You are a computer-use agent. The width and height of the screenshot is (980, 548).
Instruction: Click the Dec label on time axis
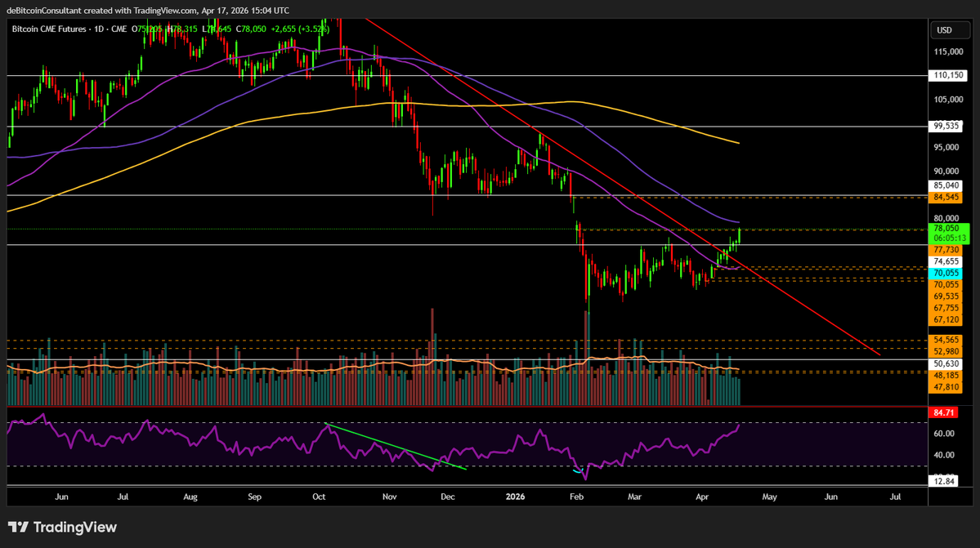448,497
